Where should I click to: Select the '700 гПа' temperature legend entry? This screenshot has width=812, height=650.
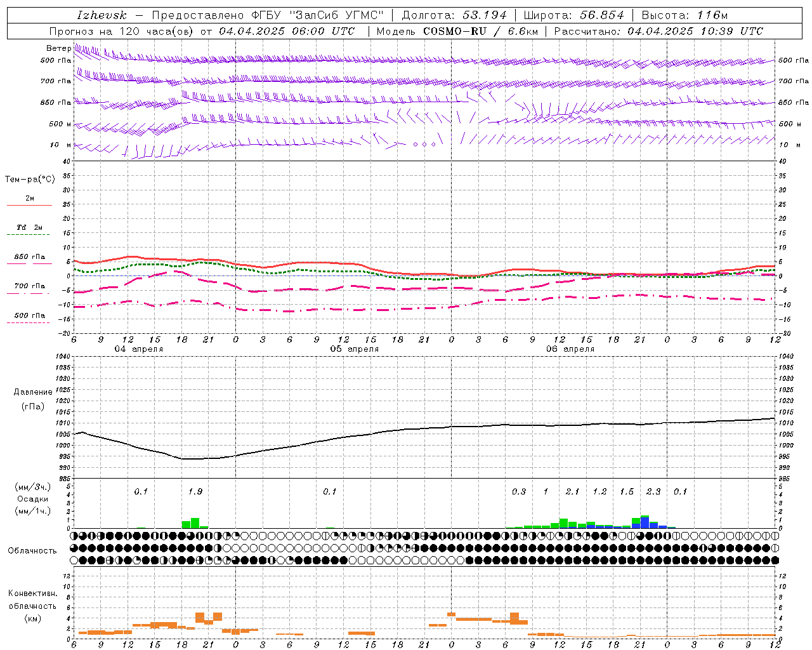tap(30, 286)
